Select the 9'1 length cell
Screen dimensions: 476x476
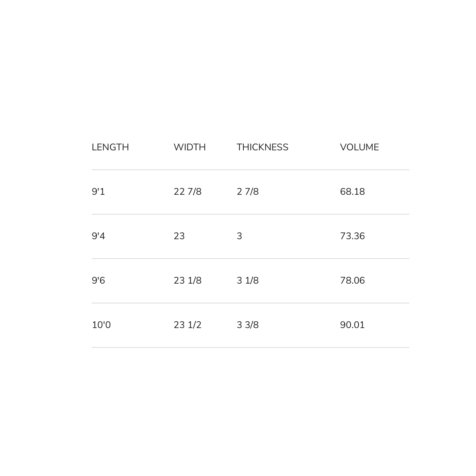(x=98, y=192)
